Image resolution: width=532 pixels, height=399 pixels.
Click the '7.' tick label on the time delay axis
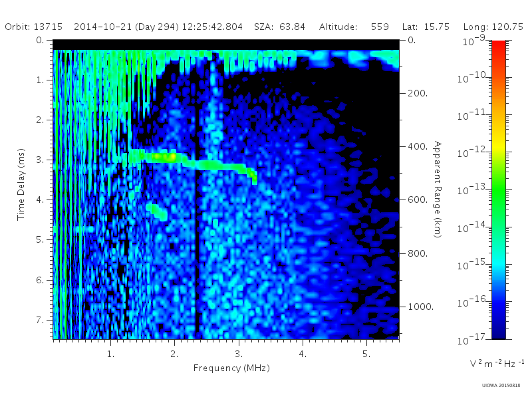tap(40, 320)
